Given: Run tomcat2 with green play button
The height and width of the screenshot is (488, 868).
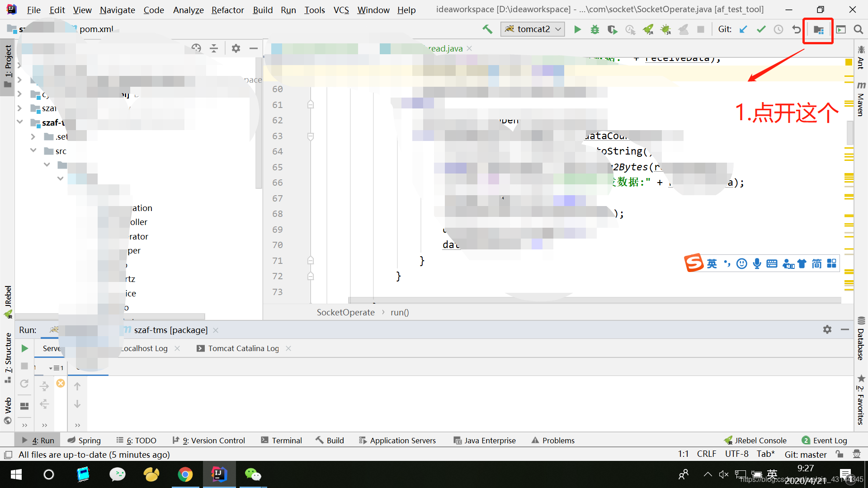Looking at the screenshot, I should pos(577,29).
